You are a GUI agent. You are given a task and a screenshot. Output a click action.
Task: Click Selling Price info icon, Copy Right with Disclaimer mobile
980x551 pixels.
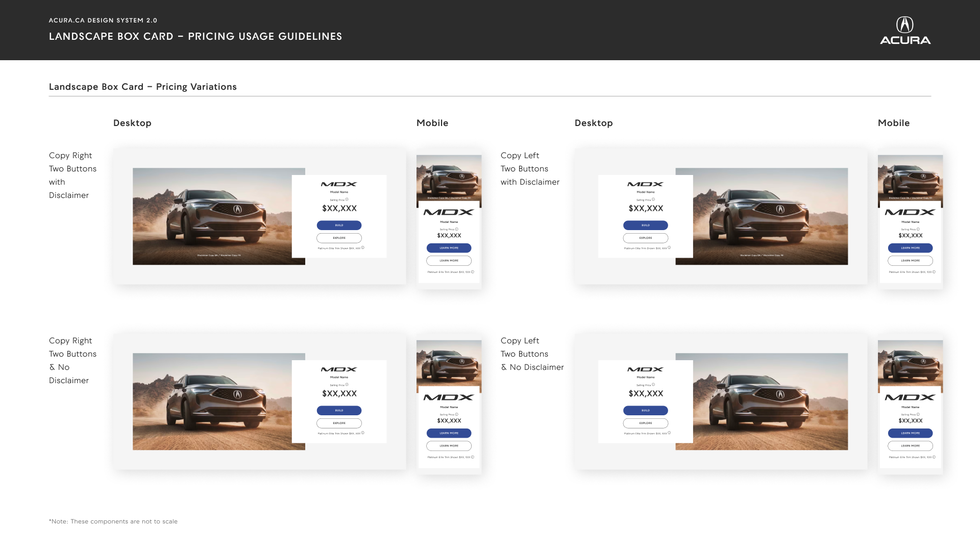(x=457, y=229)
